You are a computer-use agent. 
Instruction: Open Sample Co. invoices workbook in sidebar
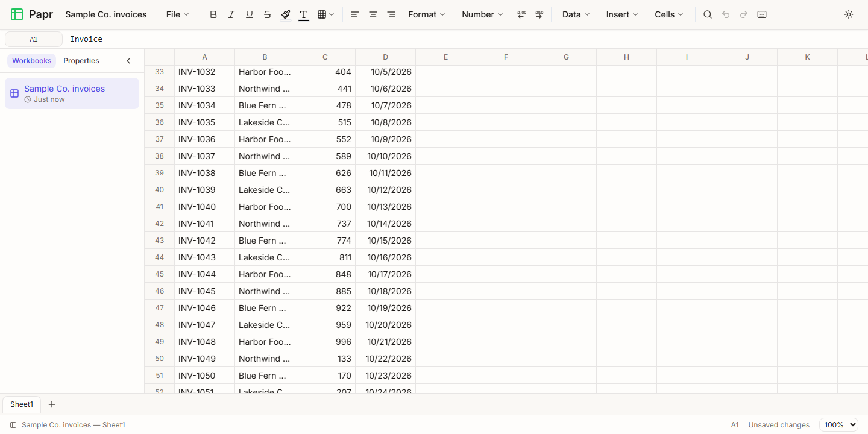point(72,93)
